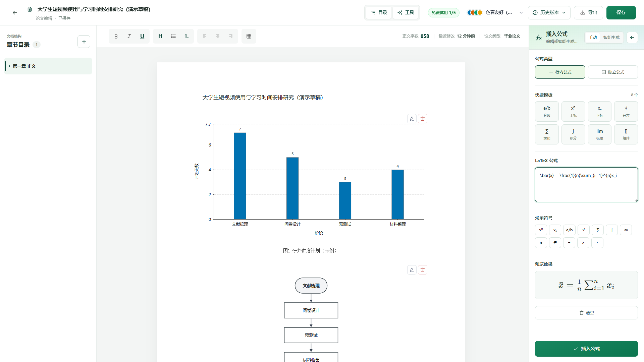Delete the flowchart figure

(423, 270)
